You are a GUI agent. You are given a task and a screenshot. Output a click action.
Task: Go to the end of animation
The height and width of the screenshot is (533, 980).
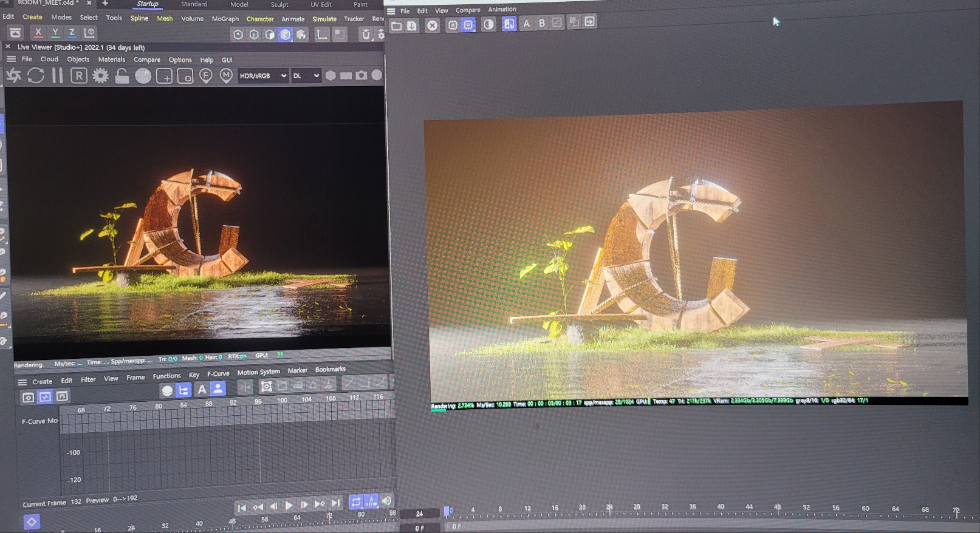pyautogui.click(x=335, y=503)
